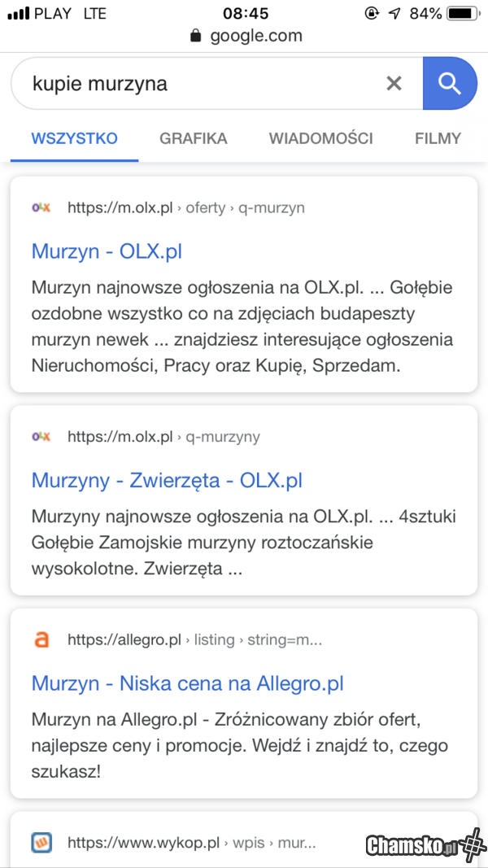
Task: Open the WIADOMOŚCI tab
Action: [x=320, y=138]
